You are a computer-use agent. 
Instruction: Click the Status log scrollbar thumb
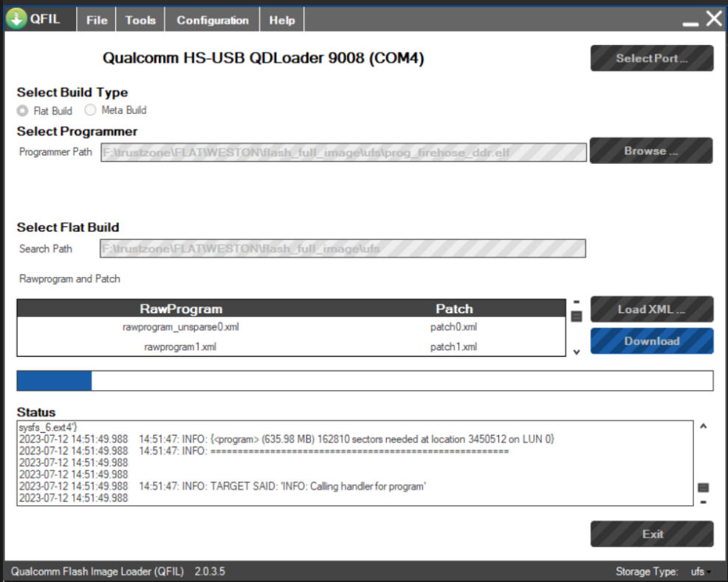click(x=704, y=487)
